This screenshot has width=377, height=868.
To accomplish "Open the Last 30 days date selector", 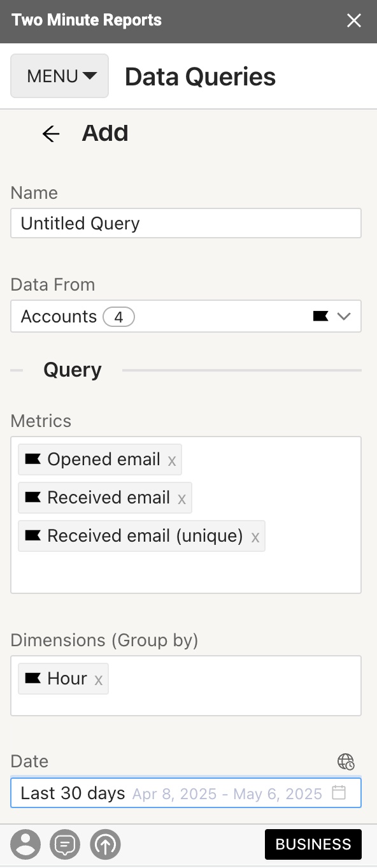I will (186, 793).
